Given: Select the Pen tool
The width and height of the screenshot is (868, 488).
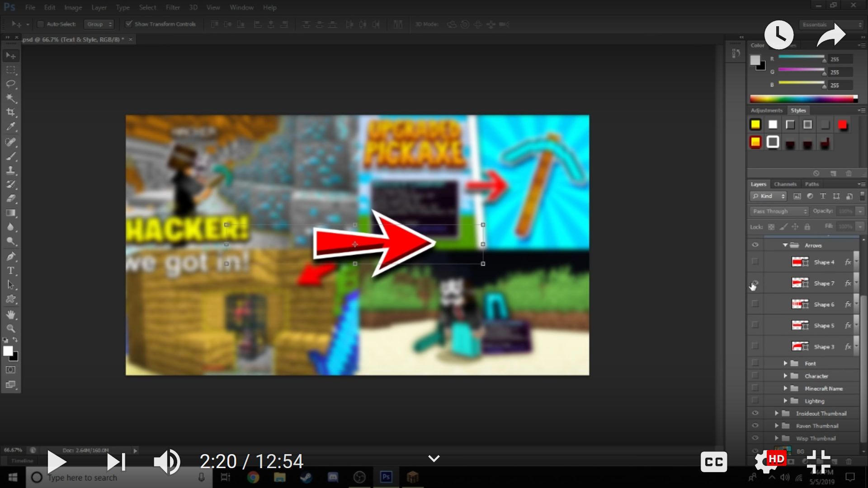Looking at the screenshot, I should [11, 257].
